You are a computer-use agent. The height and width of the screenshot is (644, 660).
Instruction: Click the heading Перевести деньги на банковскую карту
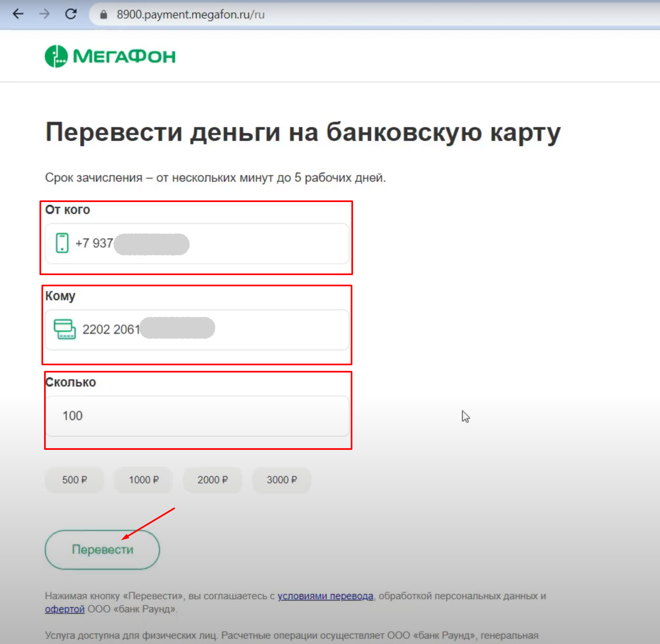click(303, 133)
